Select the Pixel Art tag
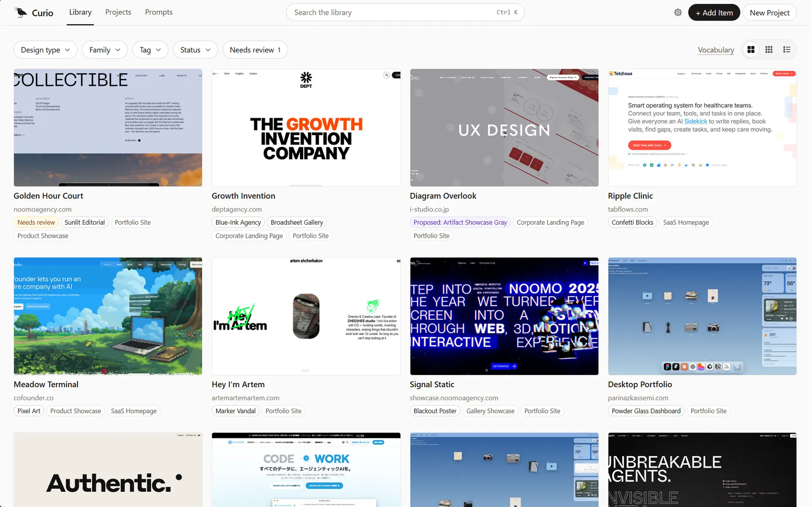This screenshot has width=812, height=507. point(29,411)
